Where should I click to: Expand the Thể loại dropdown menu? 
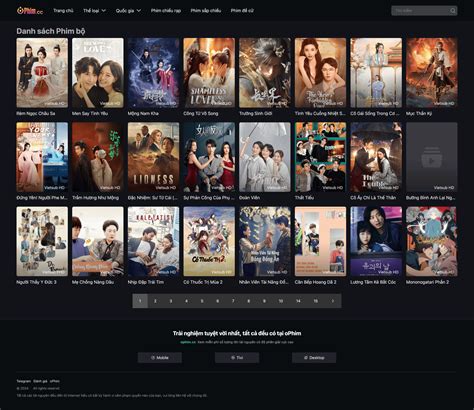(x=94, y=11)
